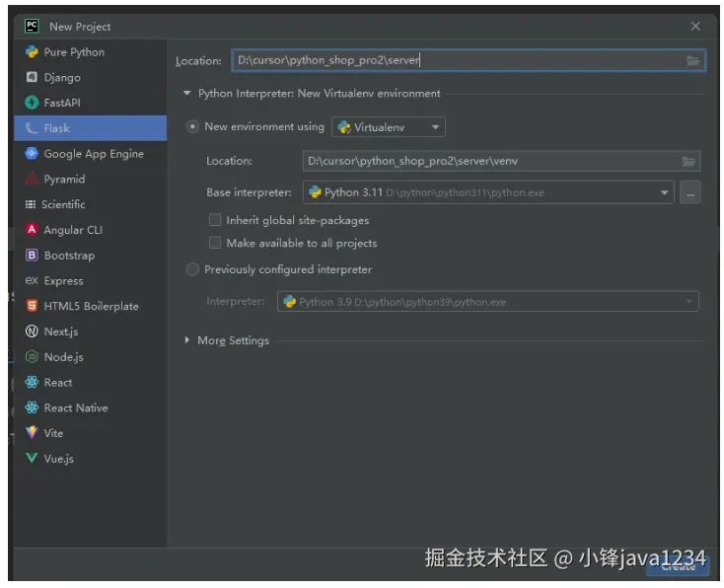
Task: Click the Bootstrap B icon
Action: point(32,255)
